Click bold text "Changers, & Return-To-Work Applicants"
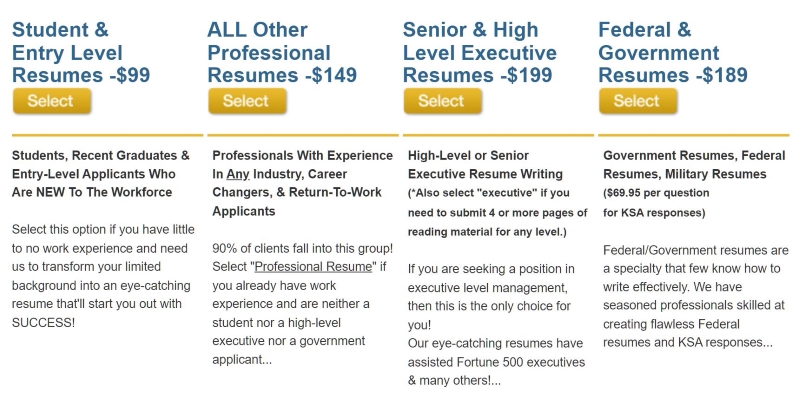The image size is (800, 394). (x=297, y=202)
